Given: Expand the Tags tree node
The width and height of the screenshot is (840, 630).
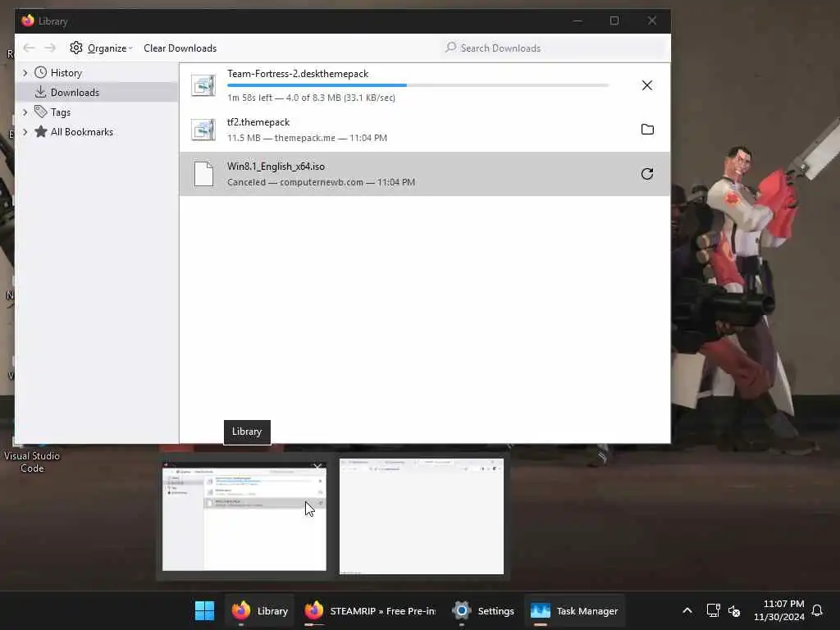Looking at the screenshot, I should coord(25,112).
